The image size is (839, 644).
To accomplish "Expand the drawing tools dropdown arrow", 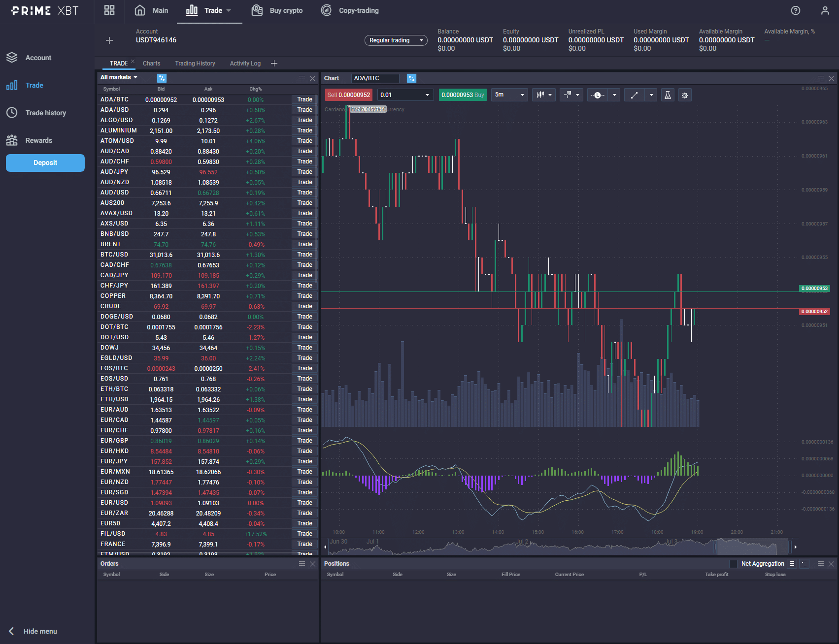I will (x=651, y=95).
